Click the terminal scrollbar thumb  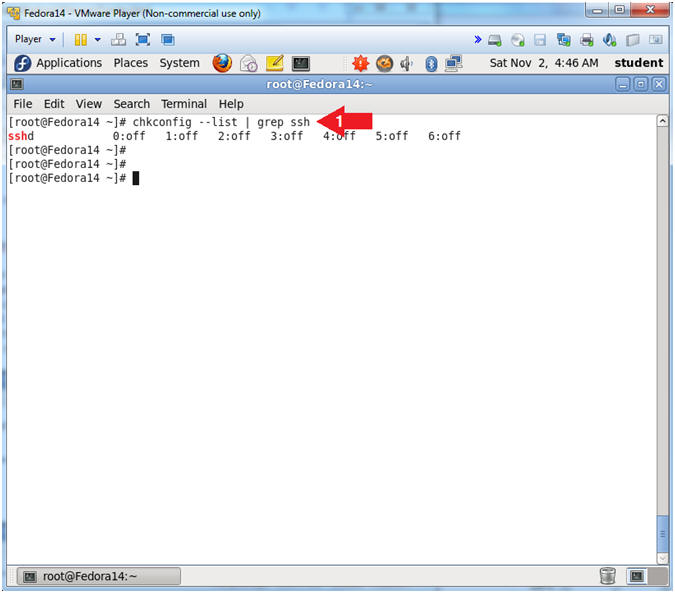pos(662,534)
